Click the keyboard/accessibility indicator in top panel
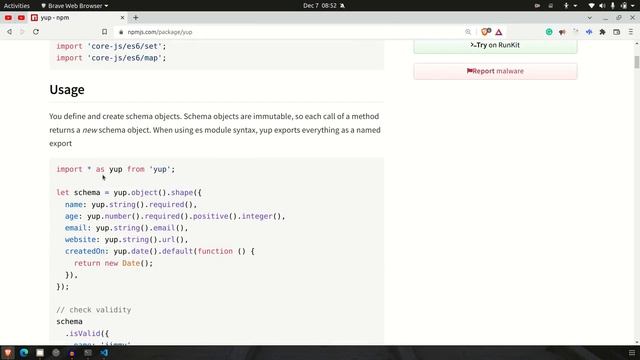The width and height of the screenshot is (640, 360). click(x=569, y=6)
